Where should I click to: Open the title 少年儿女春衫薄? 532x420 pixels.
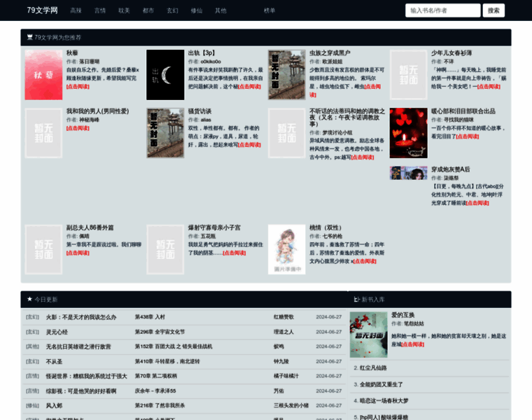point(451,53)
